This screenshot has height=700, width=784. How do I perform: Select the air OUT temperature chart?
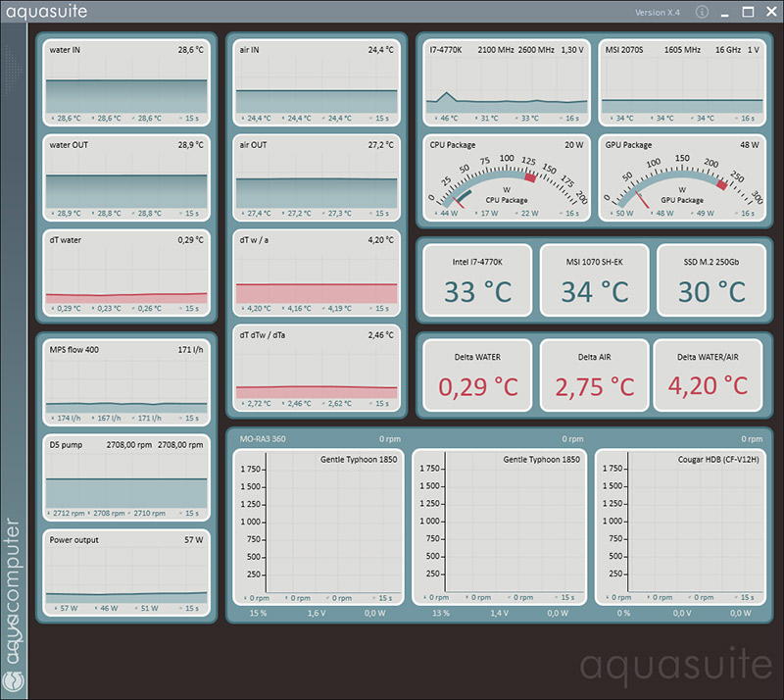pyautogui.click(x=317, y=178)
